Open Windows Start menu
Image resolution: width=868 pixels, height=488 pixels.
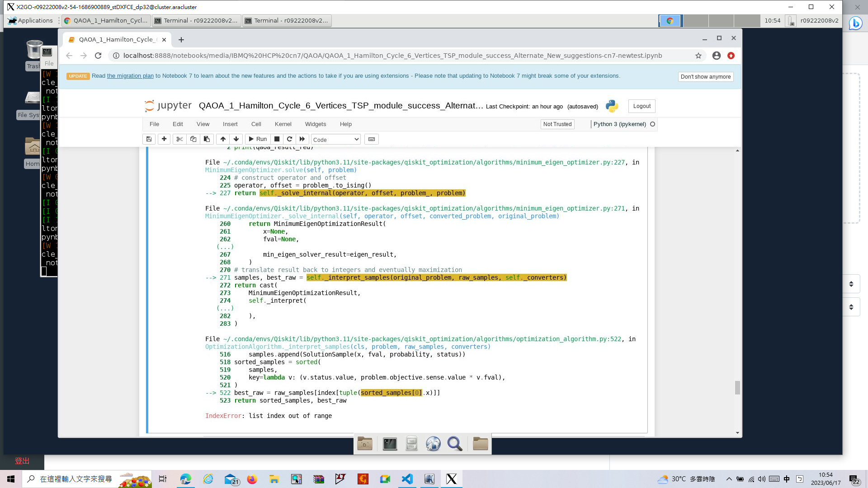tap(11, 479)
